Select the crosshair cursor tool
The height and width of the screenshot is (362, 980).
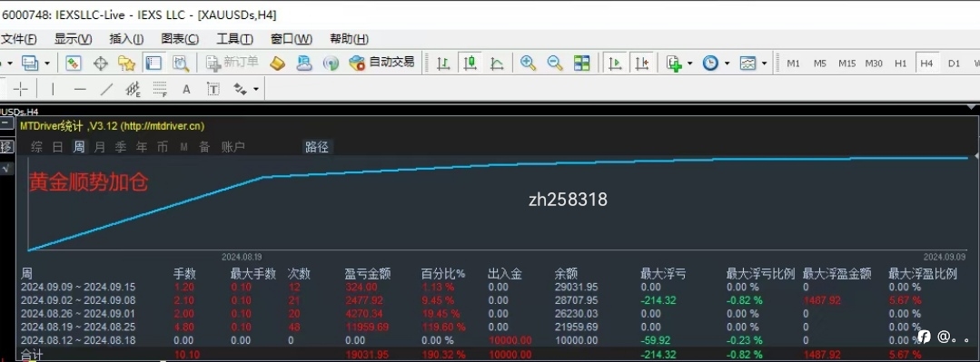click(21, 89)
